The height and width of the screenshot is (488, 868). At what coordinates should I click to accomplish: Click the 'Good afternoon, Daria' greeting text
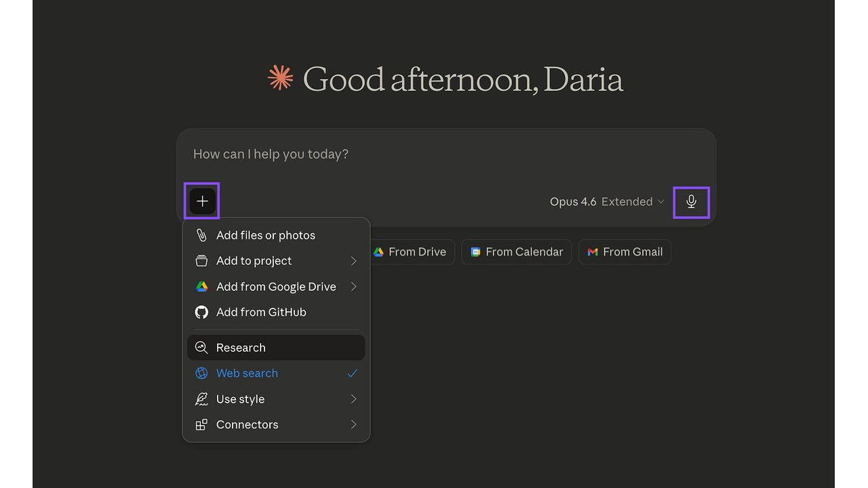click(462, 79)
